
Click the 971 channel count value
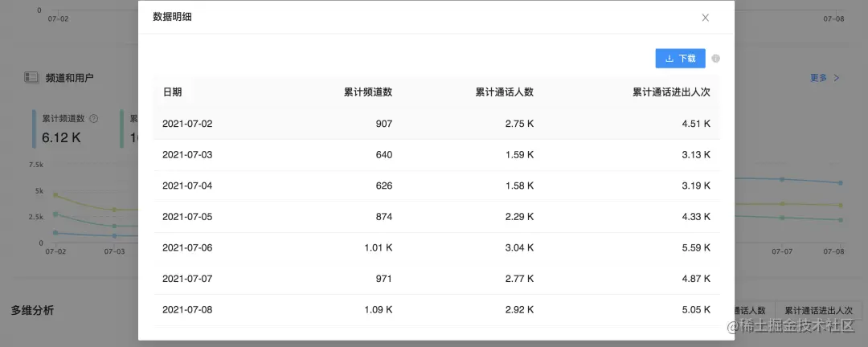[x=383, y=279]
